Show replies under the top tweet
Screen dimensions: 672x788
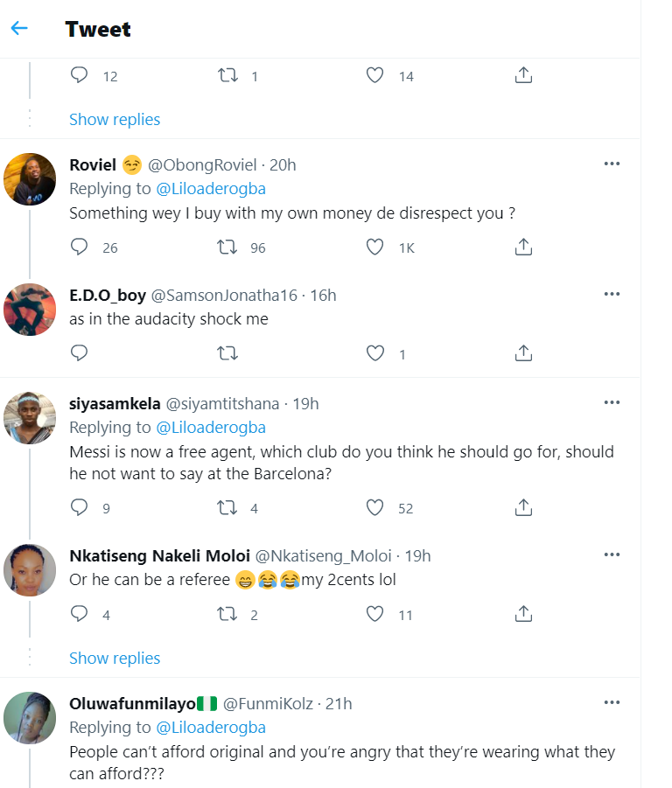pyautogui.click(x=115, y=119)
